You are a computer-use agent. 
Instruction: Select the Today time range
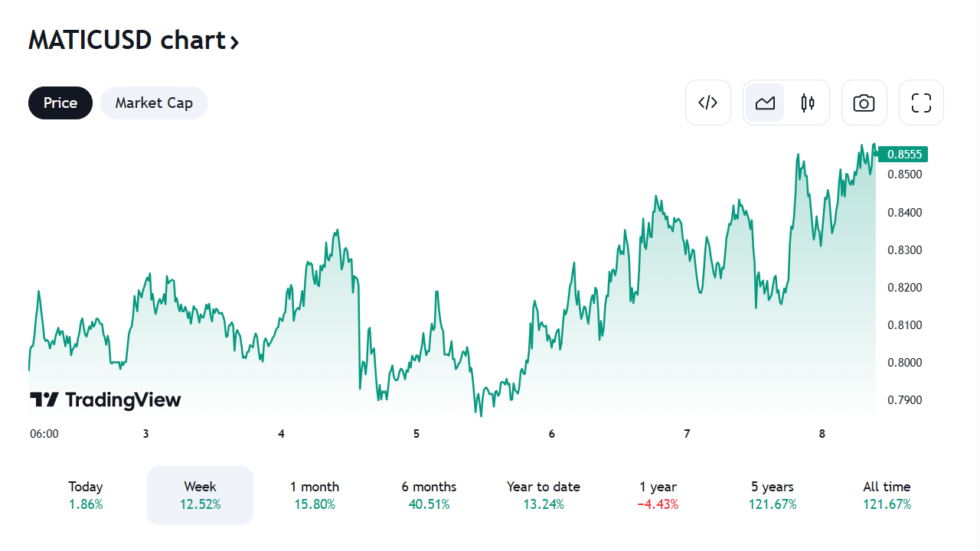[85, 495]
